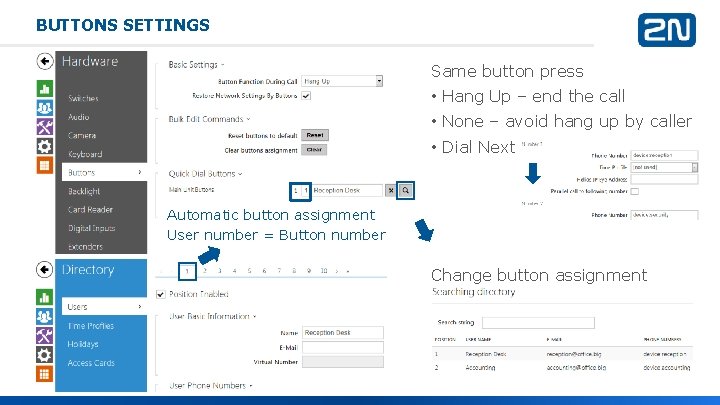Click the magnifier search icon for Reception Desk button
The height and width of the screenshot is (405, 720).
pos(405,190)
